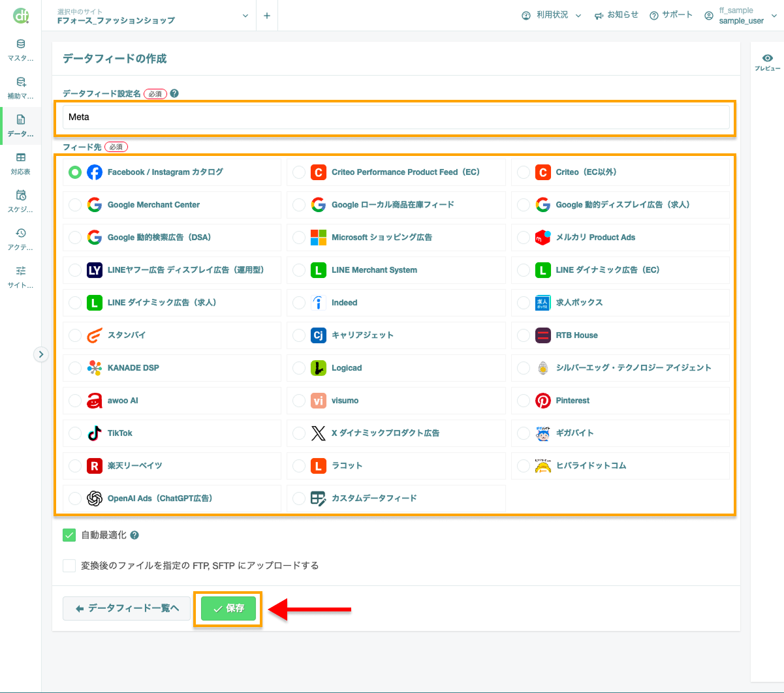Screen dimensions: 784x693
Task: Click the plus icon to add a site
Action: click(x=267, y=16)
